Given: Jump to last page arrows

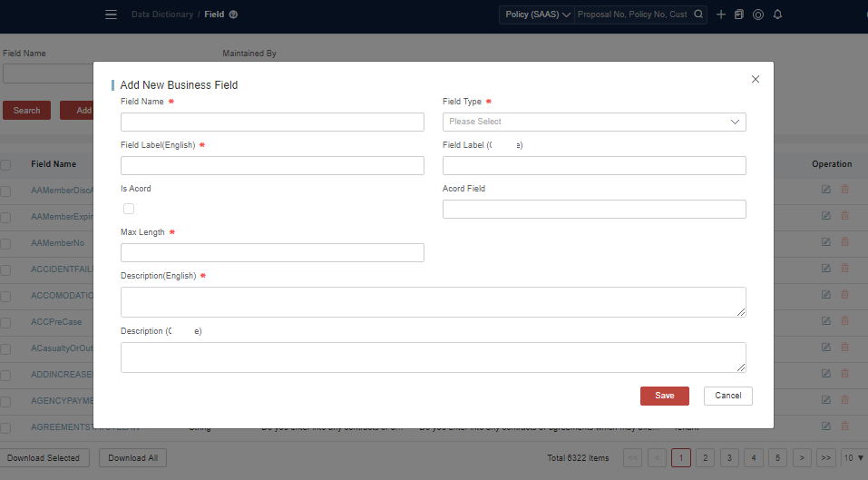Looking at the screenshot, I should [x=826, y=458].
